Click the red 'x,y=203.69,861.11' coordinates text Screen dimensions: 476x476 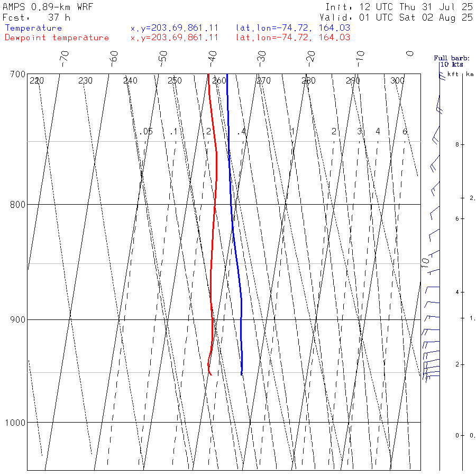[174, 38]
